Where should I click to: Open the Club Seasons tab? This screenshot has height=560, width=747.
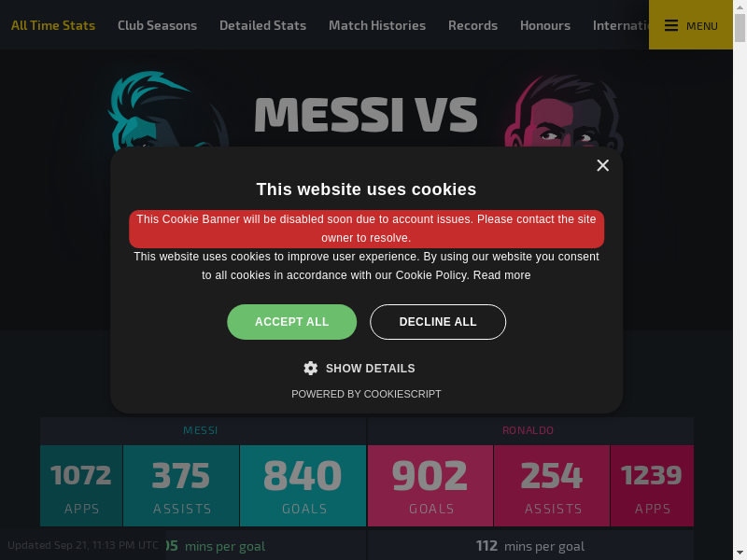coord(157,25)
